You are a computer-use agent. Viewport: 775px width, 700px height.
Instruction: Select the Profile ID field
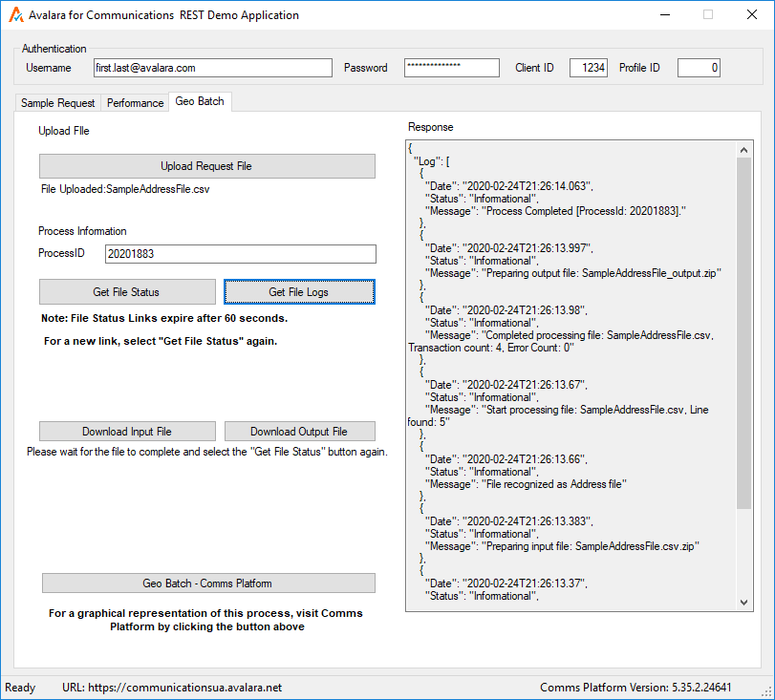coord(699,68)
